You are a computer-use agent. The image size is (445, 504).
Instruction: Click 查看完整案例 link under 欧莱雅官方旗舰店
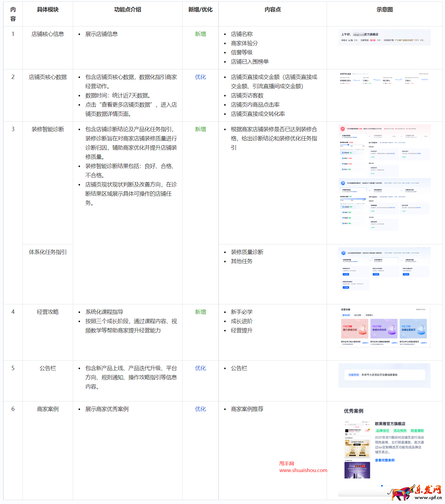pos(385,460)
